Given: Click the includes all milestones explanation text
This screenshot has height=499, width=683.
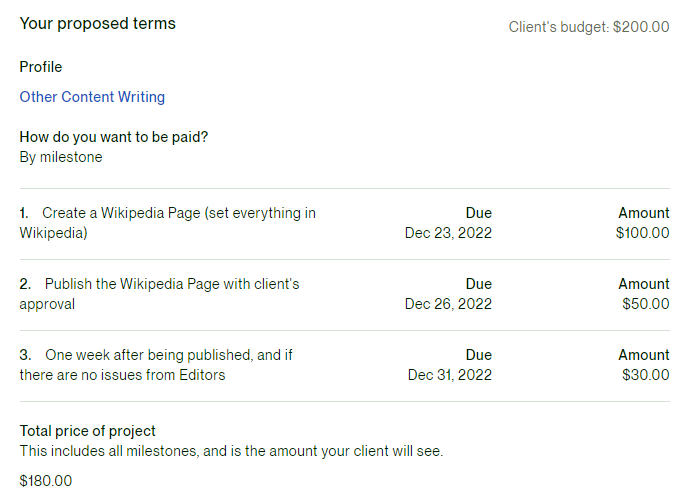Looking at the screenshot, I should (231, 451).
